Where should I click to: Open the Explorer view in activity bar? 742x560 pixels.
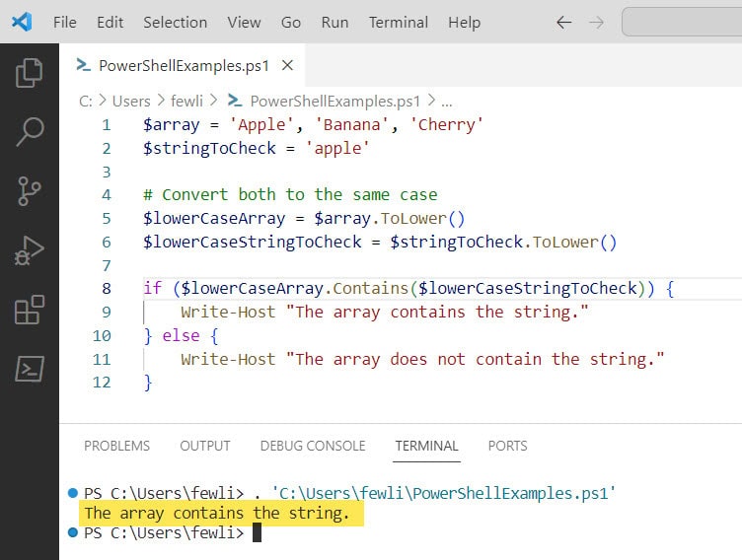point(30,72)
